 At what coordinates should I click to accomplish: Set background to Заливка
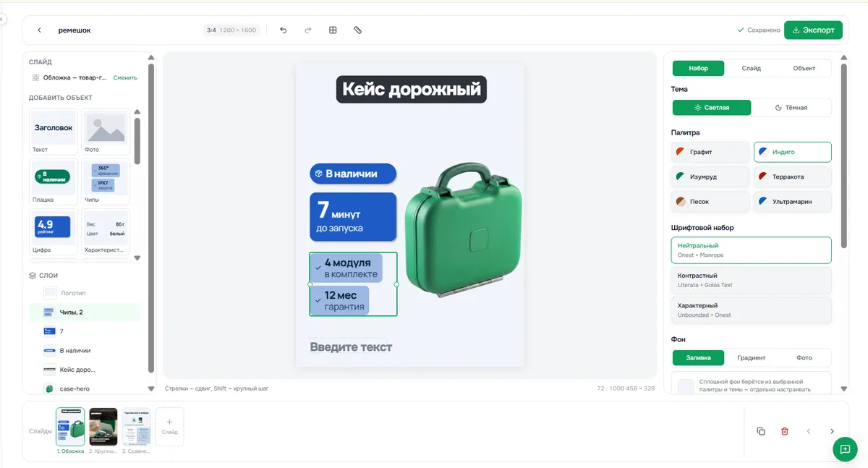click(x=699, y=357)
